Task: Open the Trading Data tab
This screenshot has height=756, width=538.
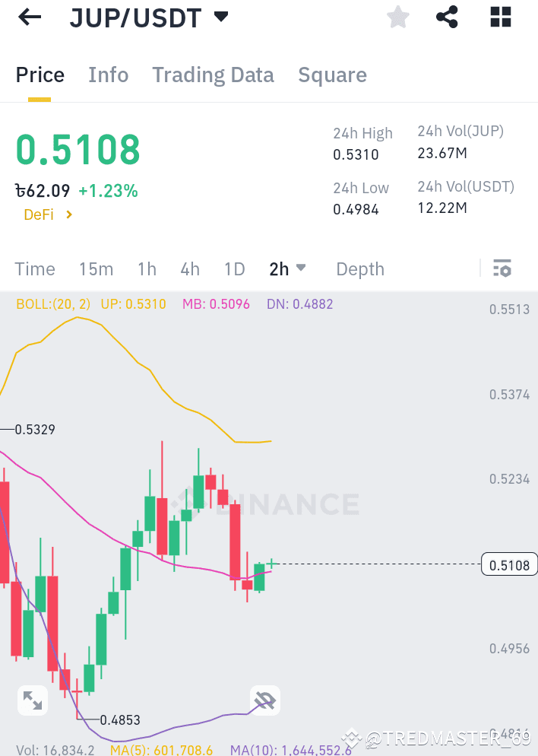Action: click(213, 75)
